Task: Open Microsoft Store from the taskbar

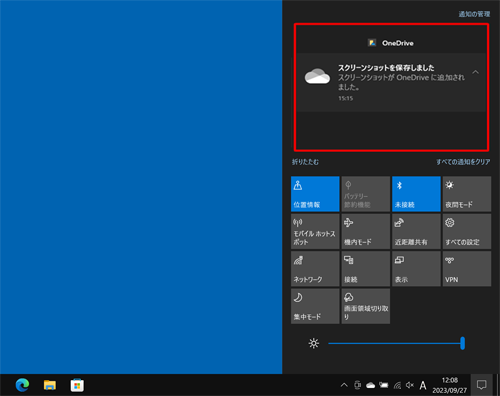Action: [77, 385]
